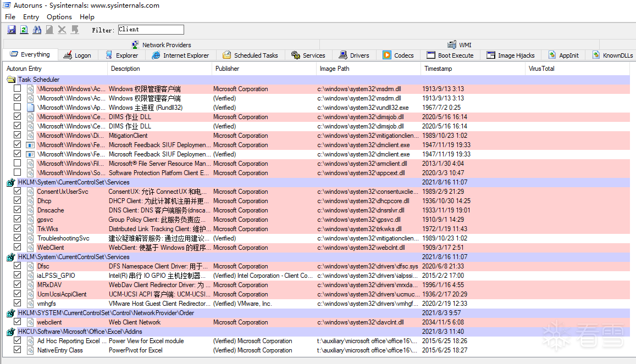
Task: Uncheck the NativeEntry Class checkbox
Action: click(x=17, y=349)
